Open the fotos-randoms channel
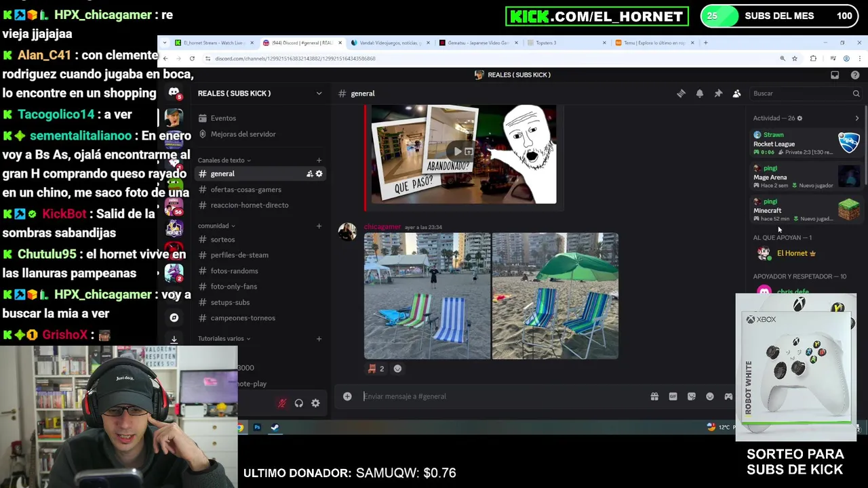The height and width of the screenshot is (488, 868). pyautogui.click(x=260, y=271)
